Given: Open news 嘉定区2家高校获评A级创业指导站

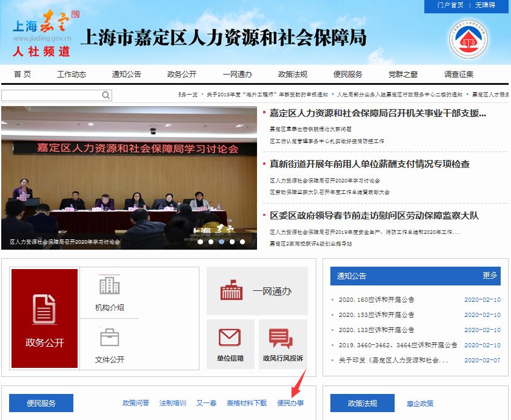Looking at the screenshot, I should coord(310,244).
